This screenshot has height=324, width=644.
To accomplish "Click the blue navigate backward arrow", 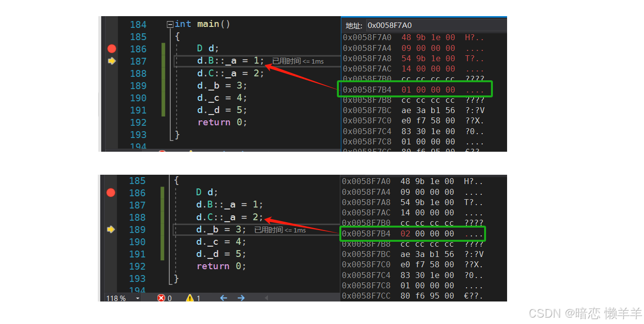I will coord(223,298).
